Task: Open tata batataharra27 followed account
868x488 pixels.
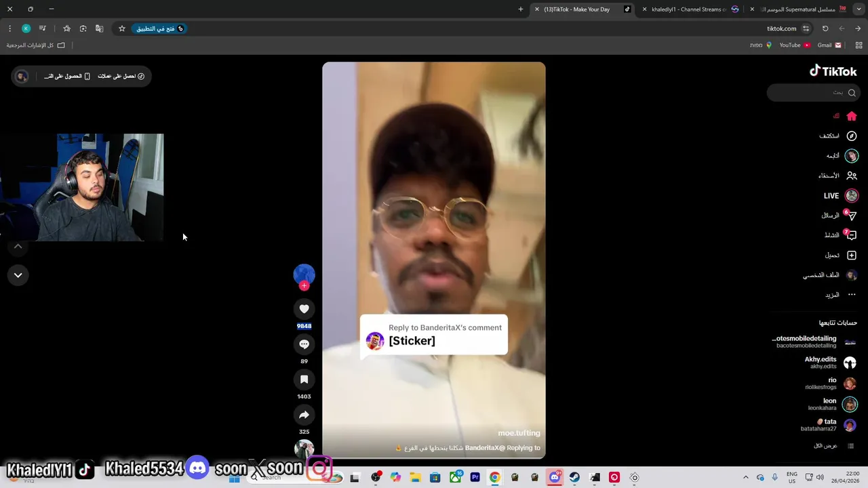Action: tap(828, 425)
